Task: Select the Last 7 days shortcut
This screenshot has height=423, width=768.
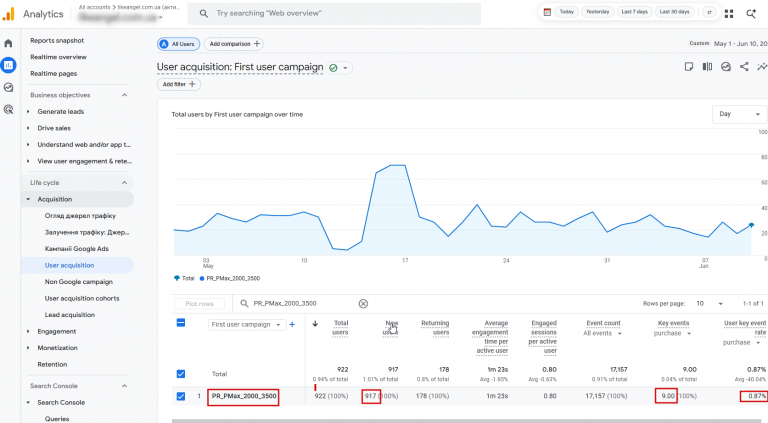Action: (x=634, y=12)
